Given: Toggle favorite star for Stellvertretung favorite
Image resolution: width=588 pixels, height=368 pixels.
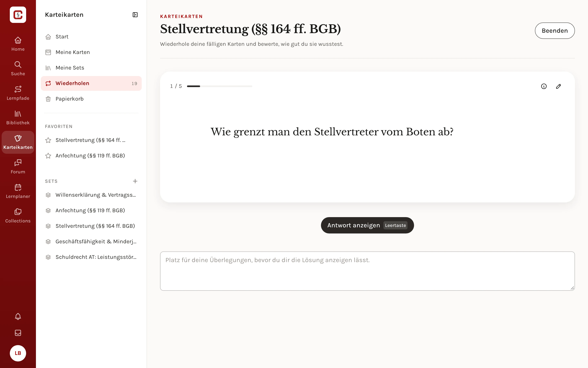Looking at the screenshot, I should [x=48, y=140].
